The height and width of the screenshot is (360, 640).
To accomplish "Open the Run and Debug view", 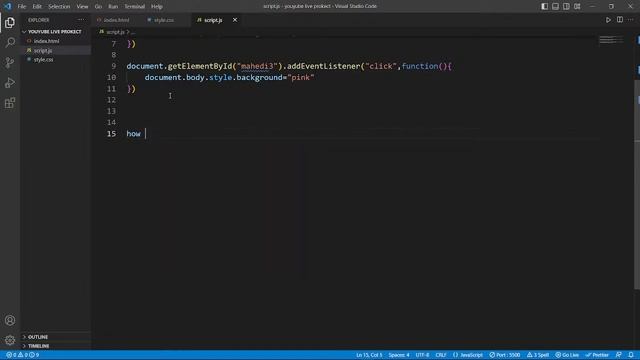I will (x=10, y=82).
